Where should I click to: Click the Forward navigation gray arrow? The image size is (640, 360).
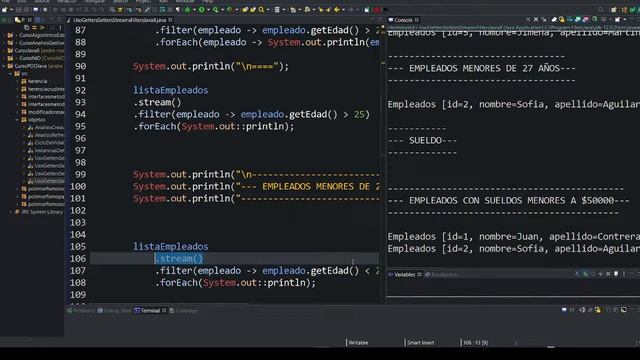(351, 9)
